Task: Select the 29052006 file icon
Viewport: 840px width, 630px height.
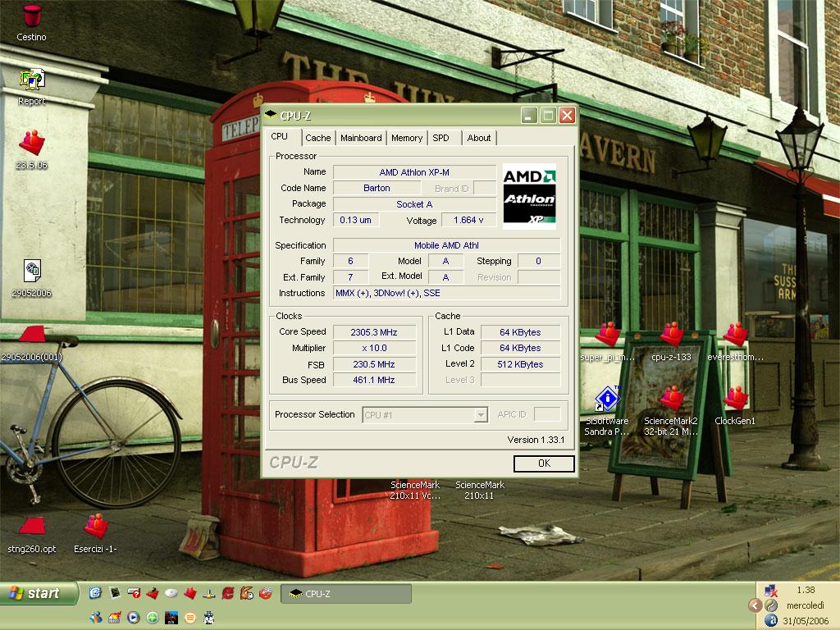Action: pyautogui.click(x=31, y=279)
